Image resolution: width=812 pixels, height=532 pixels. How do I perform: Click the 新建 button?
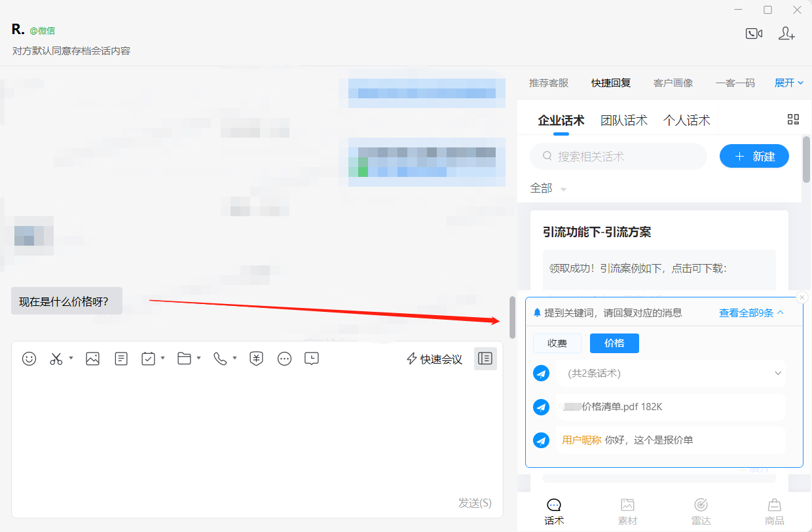tap(754, 156)
